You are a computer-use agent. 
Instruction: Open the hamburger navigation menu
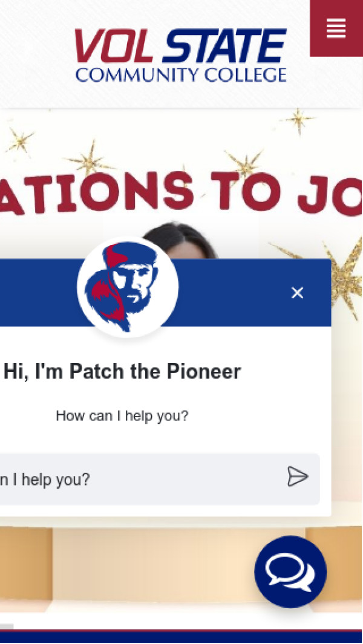pyautogui.click(x=336, y=28)
